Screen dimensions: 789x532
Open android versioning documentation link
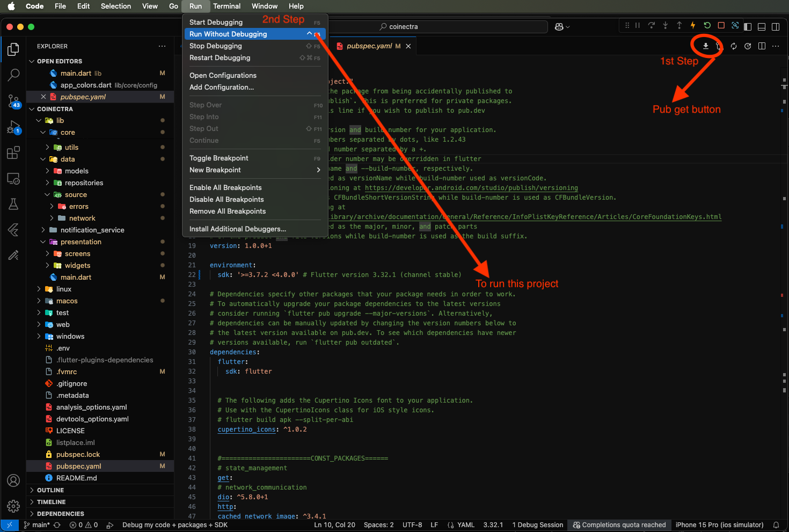coord(471,188)
